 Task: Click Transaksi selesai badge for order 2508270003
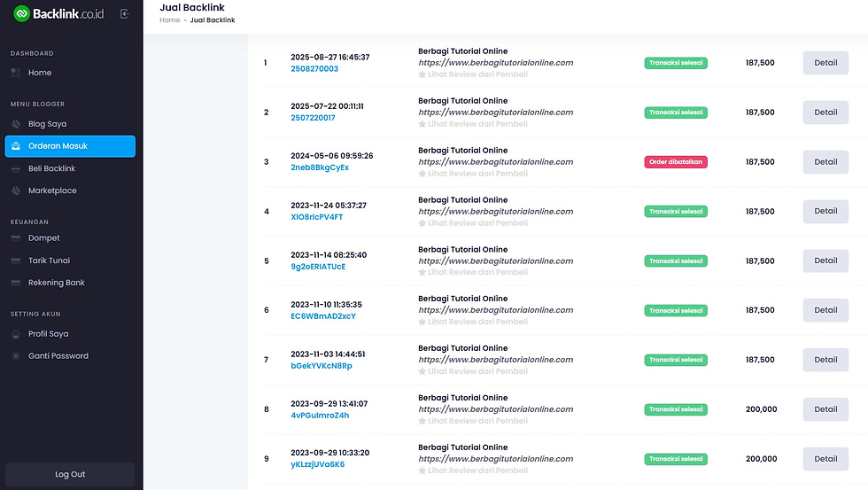[x=675, y=63]
